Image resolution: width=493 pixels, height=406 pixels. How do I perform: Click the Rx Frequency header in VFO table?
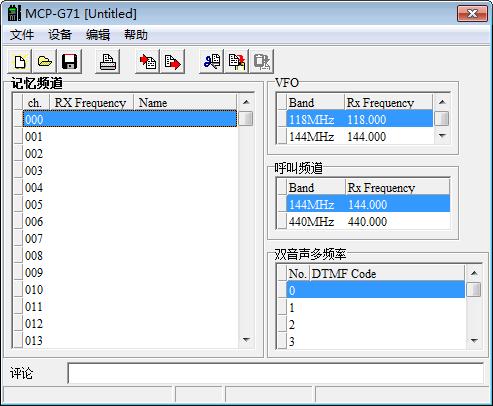[388, 102]
